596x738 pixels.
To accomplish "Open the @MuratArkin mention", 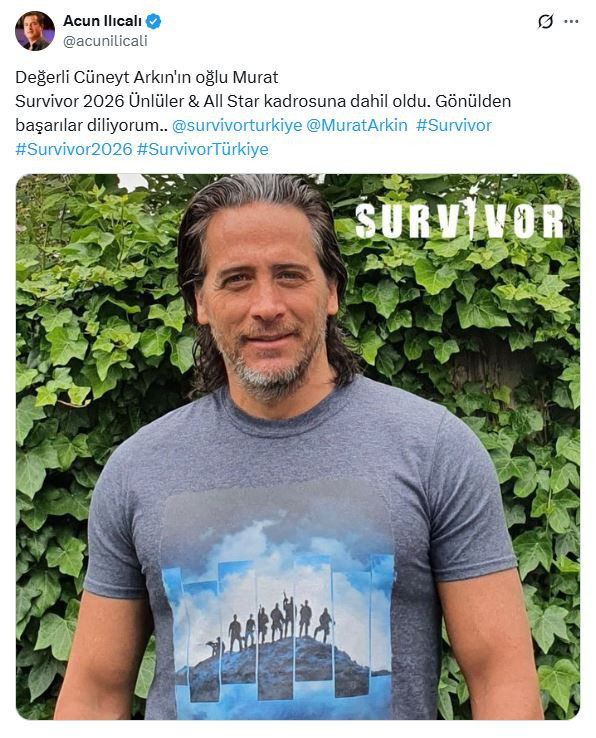I will [356, 125].
